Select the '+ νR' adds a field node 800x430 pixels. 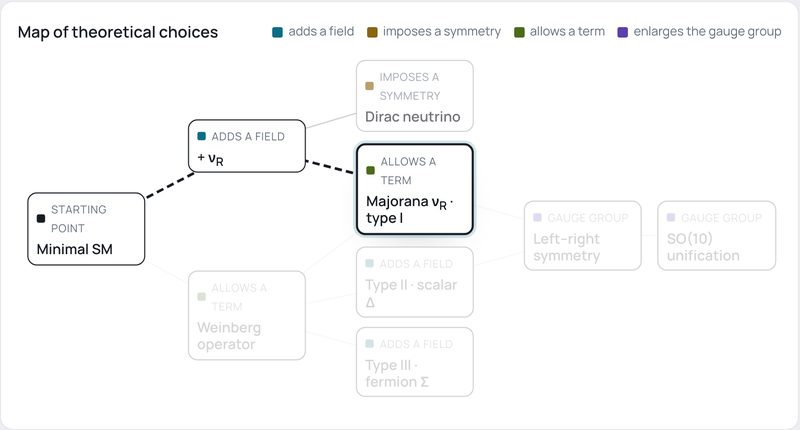click(x=247, y=146)
